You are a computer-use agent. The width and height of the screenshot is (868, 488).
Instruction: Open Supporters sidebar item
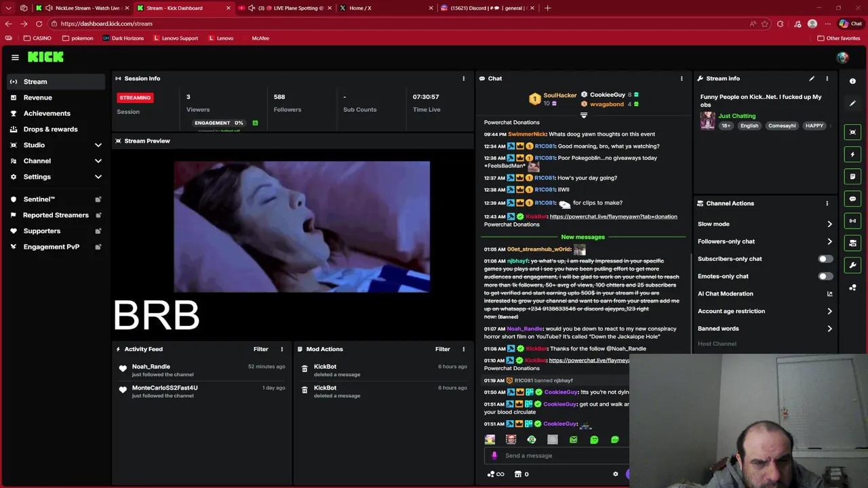(x=56, y=231)
